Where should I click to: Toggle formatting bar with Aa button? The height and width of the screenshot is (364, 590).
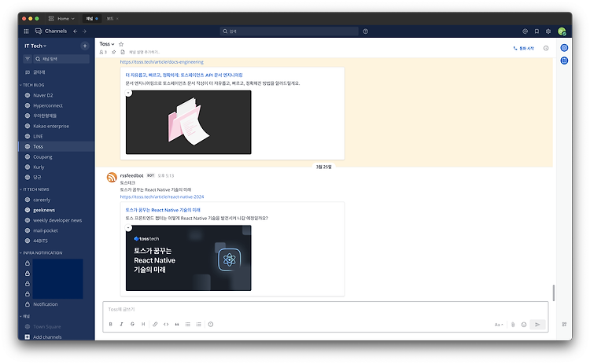tap(499, 325)
